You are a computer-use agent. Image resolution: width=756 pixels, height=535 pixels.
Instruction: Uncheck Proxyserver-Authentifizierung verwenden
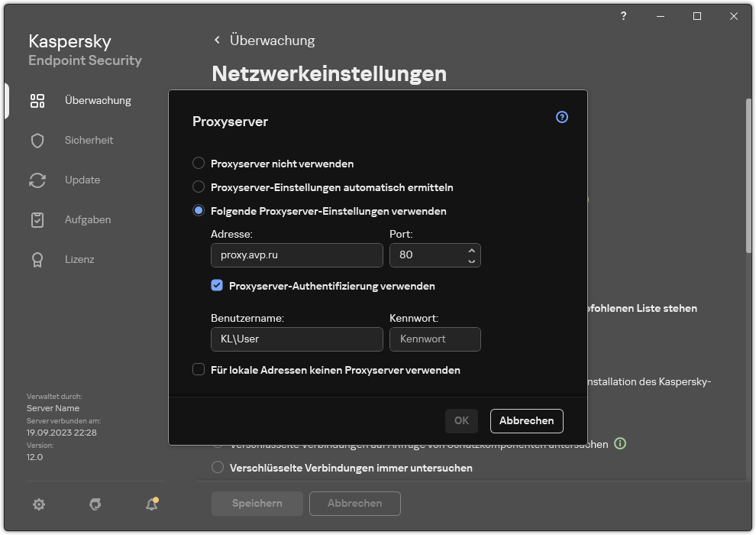point(216,286)
